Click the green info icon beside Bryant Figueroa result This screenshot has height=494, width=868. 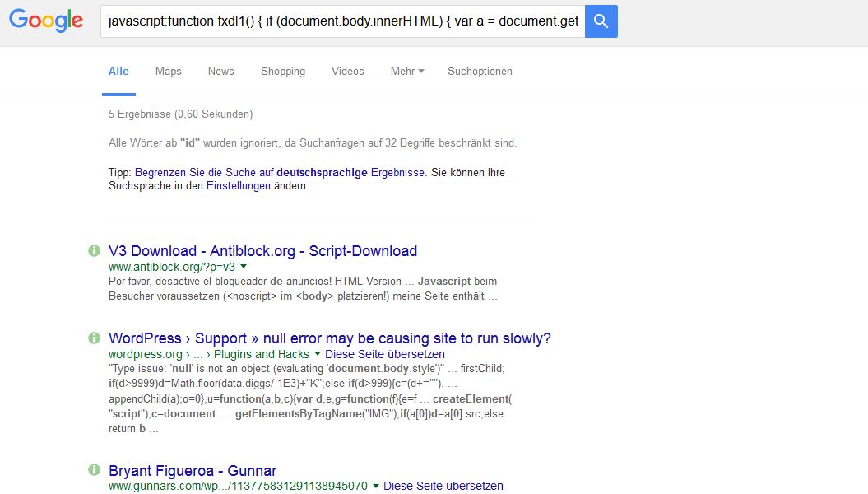click(x=94, y=470)
